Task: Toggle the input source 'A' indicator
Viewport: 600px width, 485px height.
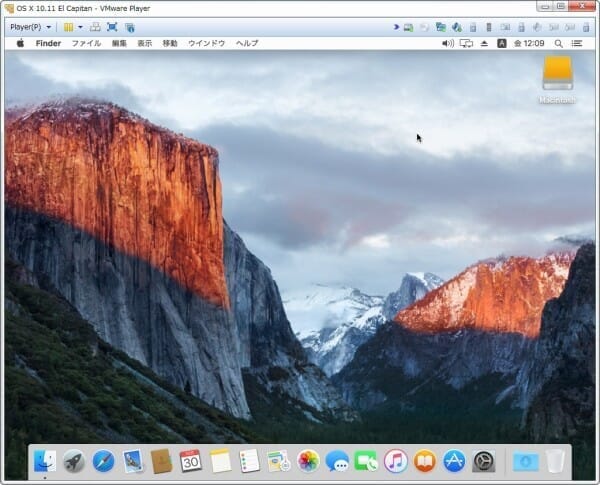Action: [502, 44]
